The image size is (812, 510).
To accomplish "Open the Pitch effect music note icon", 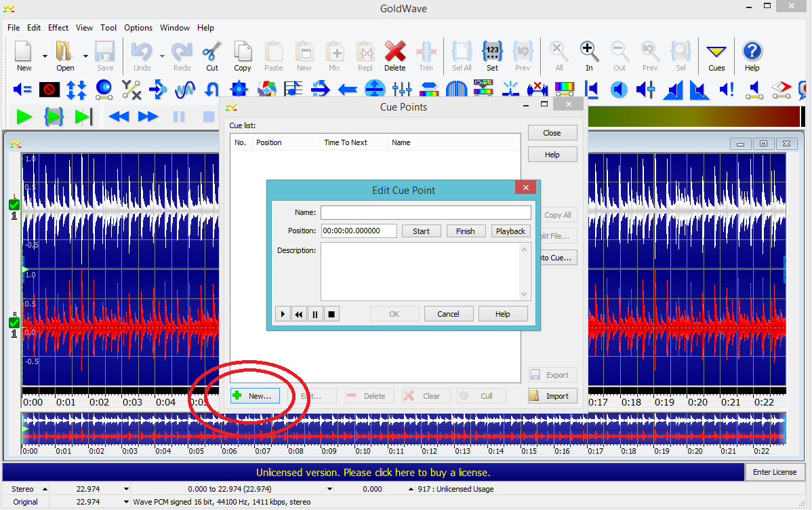I will (x=293, y=90).
